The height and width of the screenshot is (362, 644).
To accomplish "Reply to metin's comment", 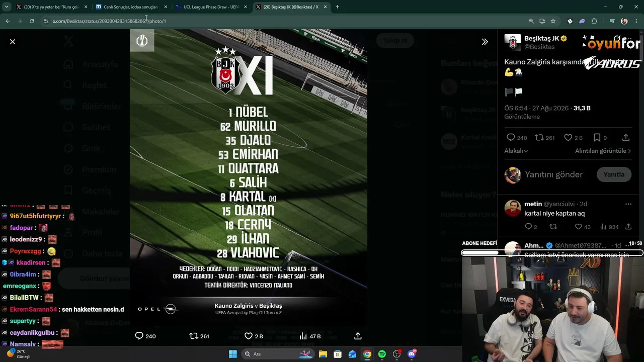I will pyautogui.click(x=528, y=227).
